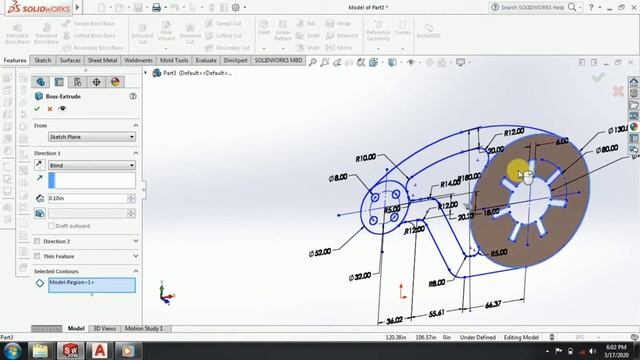This screenshot has width=640, height=360.
Task: Switch to the Surfaces tab
Action: click(70, 60)
